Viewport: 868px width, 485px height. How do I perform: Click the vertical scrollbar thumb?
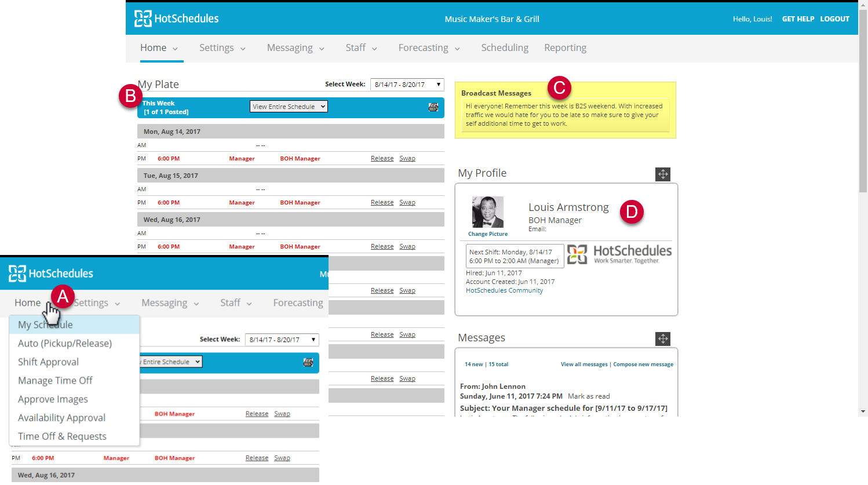click(863, 101)
